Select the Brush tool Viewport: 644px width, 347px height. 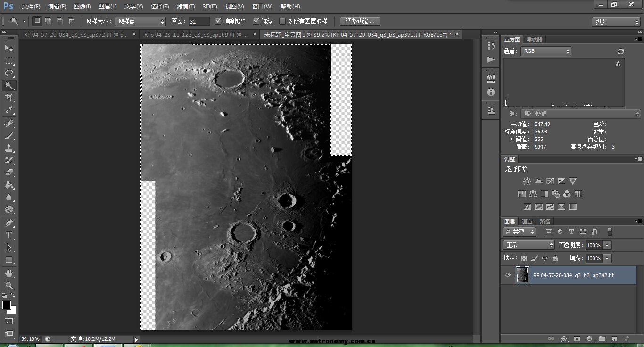[x=9, y=136]
